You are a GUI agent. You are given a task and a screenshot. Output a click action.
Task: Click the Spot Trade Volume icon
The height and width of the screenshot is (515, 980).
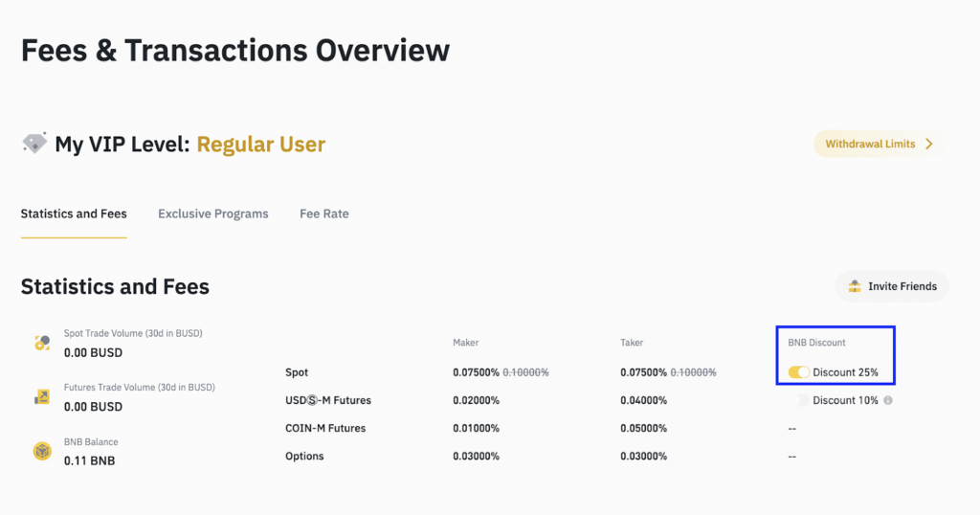(42, 343)
